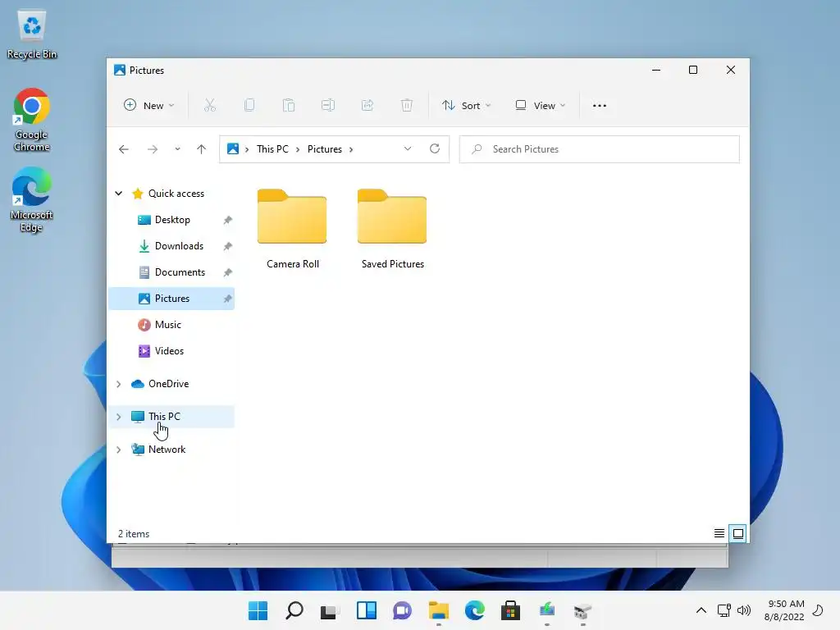Open Videos in the sidebar
Viewport: 840px width, 630px height.
[x=169, y=351]
